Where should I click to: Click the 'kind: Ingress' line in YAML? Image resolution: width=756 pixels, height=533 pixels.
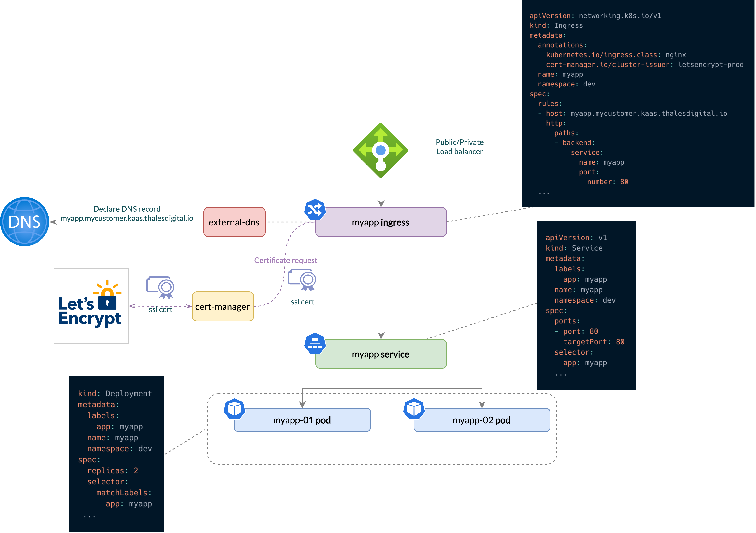(556, 26)
